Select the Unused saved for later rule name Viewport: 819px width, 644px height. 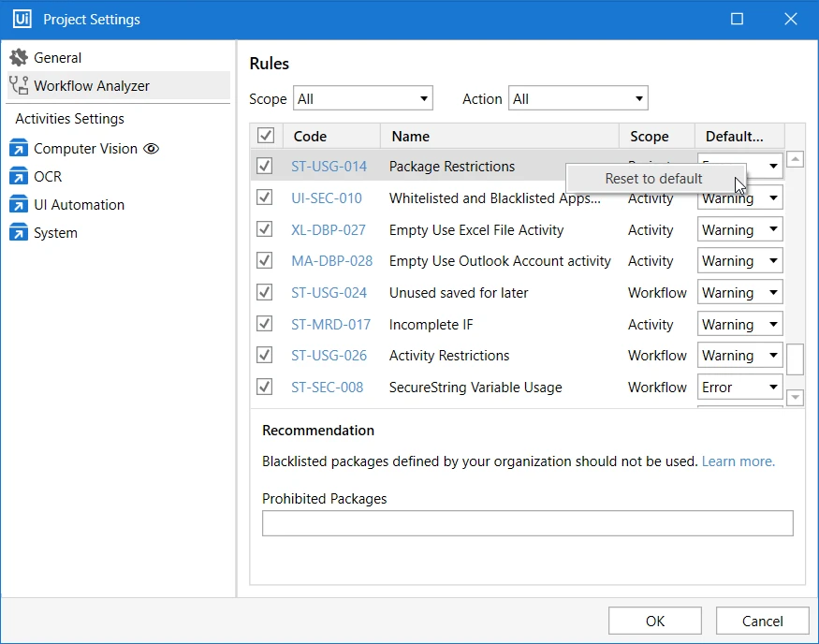[459, 292]
